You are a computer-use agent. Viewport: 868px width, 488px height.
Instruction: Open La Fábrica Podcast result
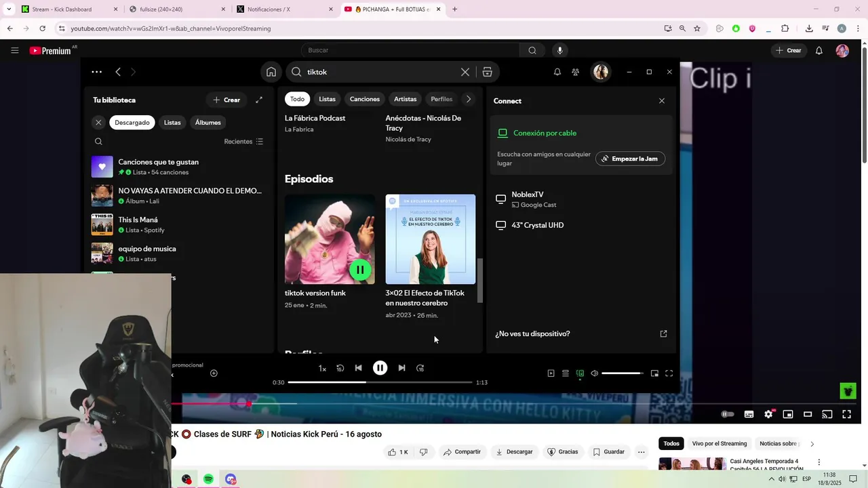point(315,118)
